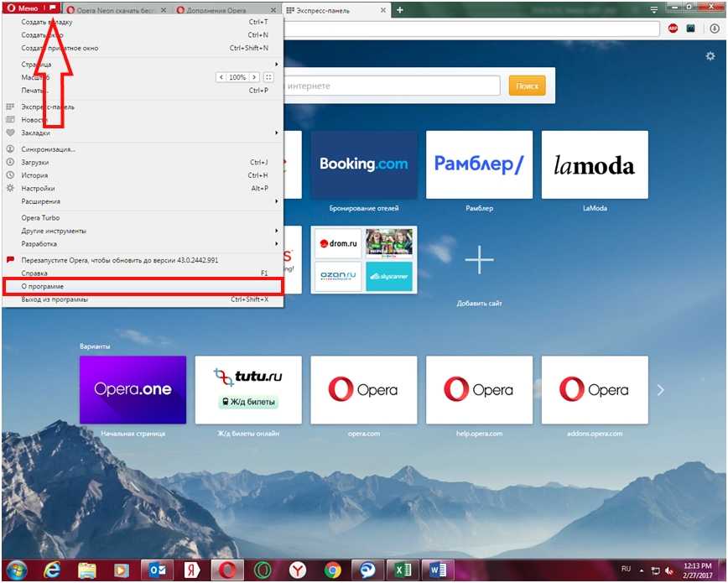Open 'История' from the Opera menu
This screenshot has height=583, width=728.
[143, 175]
